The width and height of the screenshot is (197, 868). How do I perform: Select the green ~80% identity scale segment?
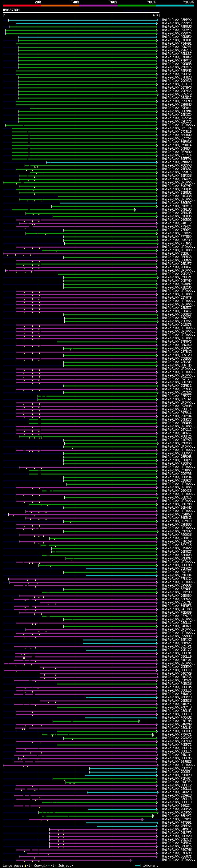pos(137,6)
